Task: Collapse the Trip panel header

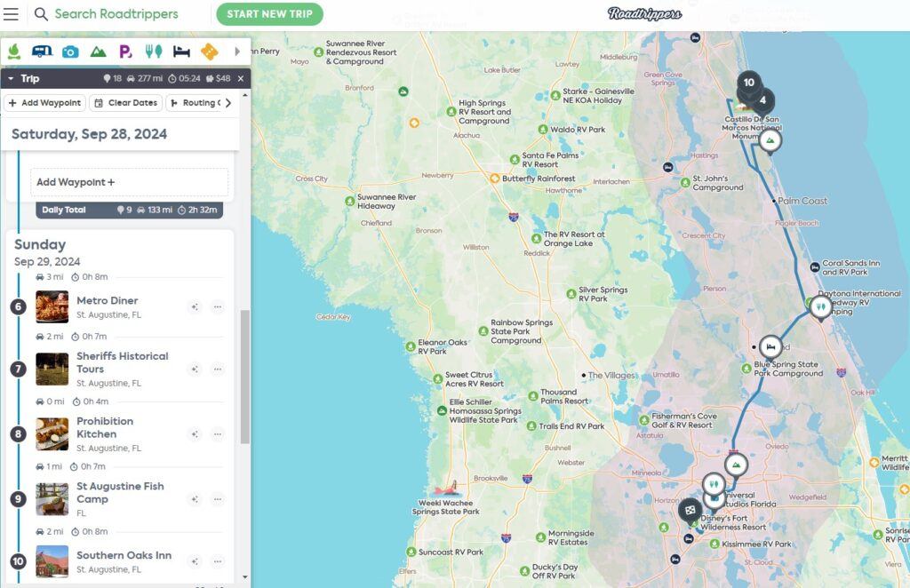Action: pos(11,78)
